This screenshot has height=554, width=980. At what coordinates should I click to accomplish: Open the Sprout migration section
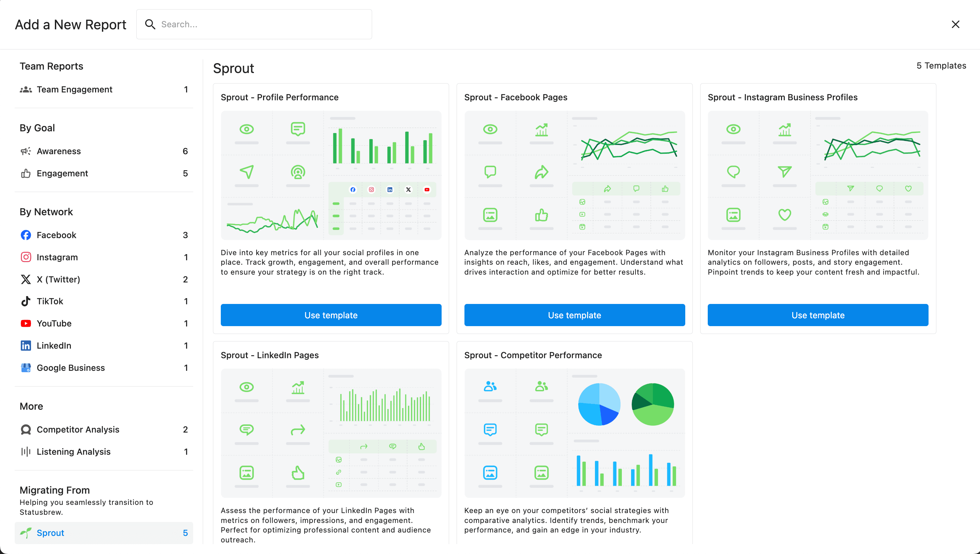click(50, 533)
